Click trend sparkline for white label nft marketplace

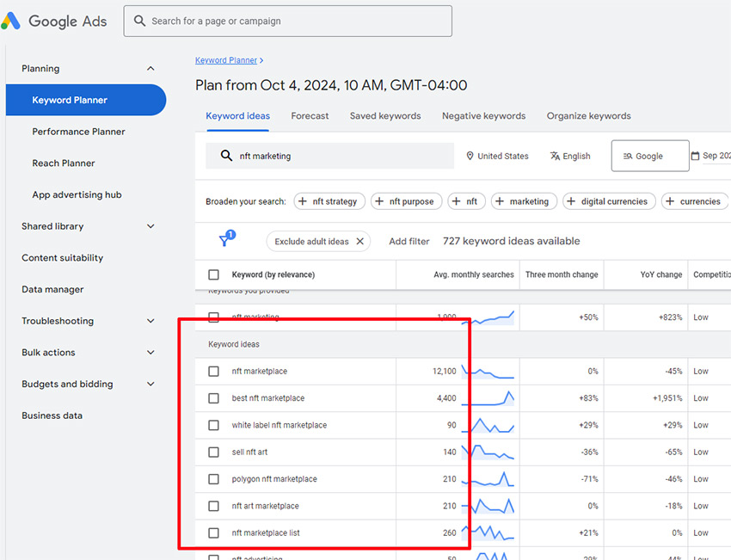(488, 425)
